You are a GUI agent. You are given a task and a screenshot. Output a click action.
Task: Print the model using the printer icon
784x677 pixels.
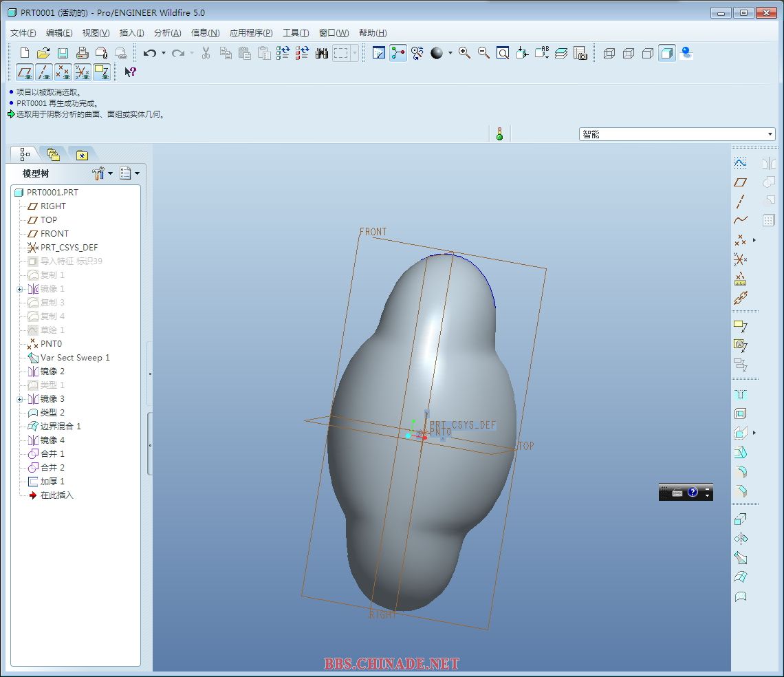[82, 53]
